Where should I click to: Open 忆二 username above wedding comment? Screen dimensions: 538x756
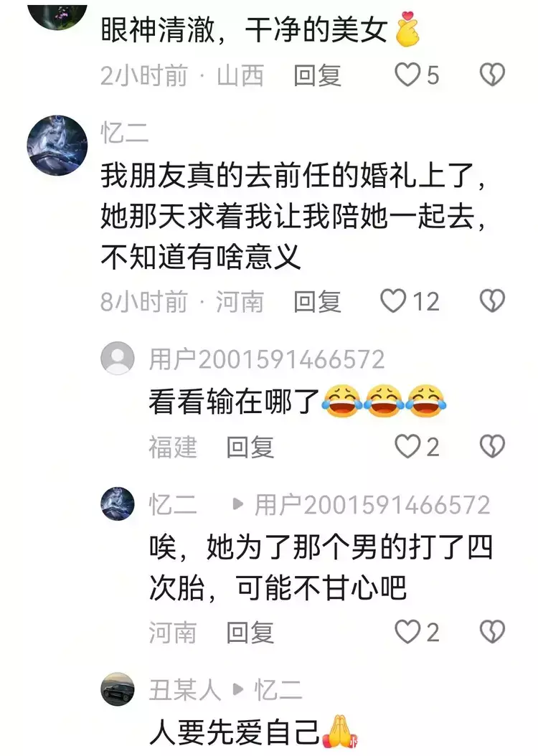(124, 133)
